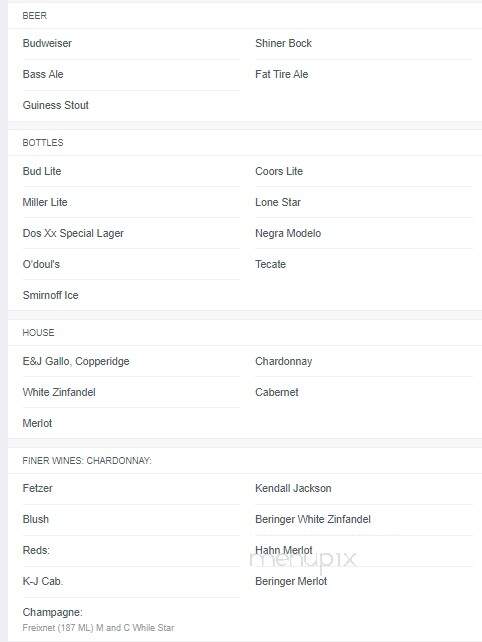
Task: Select the Tecate bottle item
Action: point(270,264)
